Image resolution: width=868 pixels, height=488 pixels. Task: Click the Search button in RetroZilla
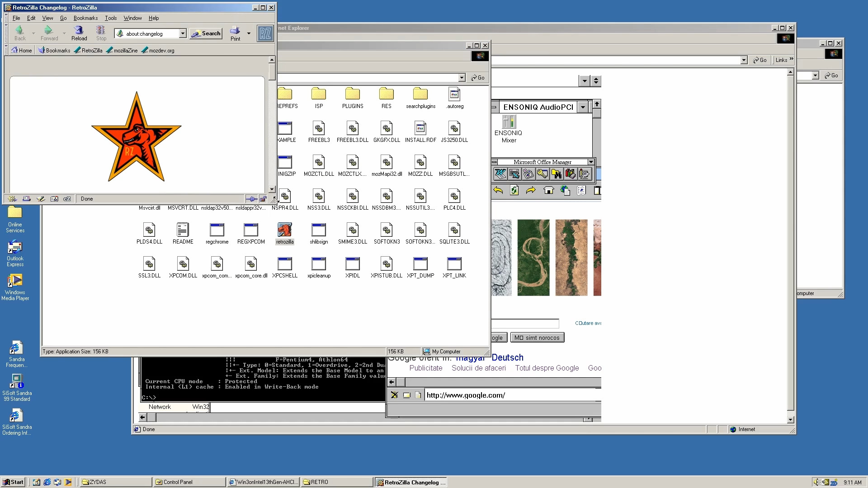point(206,33)
